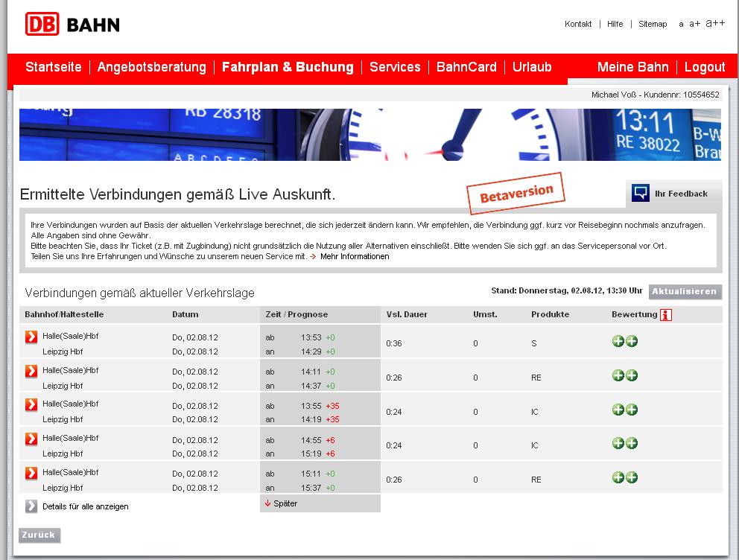Open the Hilfe link
Image resolution: width=739 pixels, height=560 pixels.
(x=615, y=24)
